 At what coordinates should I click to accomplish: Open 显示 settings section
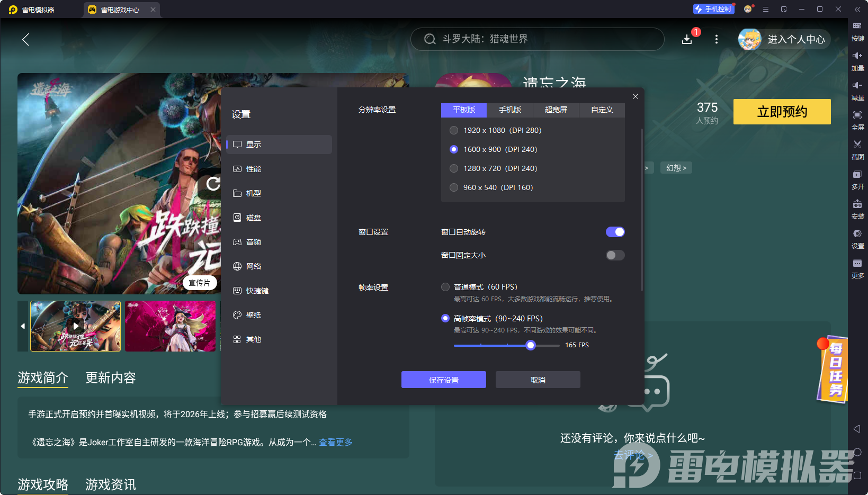(x=279, y=145)
